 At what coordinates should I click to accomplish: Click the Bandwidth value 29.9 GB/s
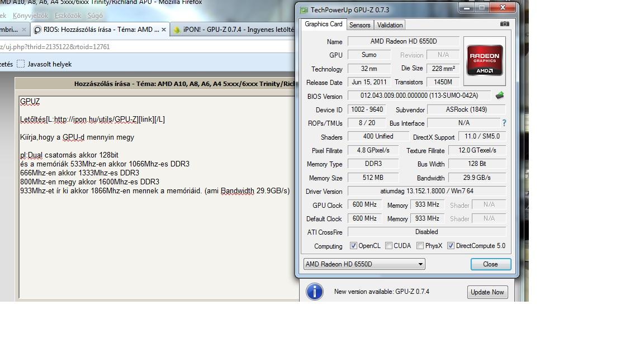coord(477,178)
